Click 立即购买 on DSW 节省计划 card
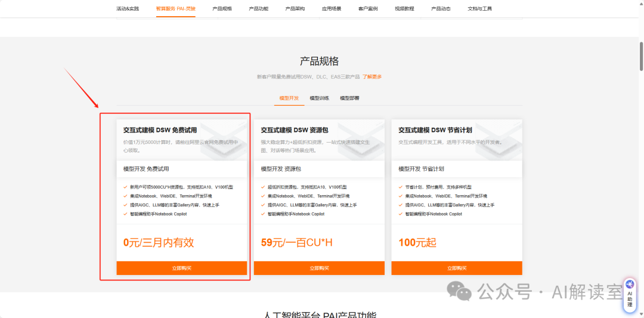Image resolution: width=644 pixels, height=318 pixels. [x=457, y=268]
